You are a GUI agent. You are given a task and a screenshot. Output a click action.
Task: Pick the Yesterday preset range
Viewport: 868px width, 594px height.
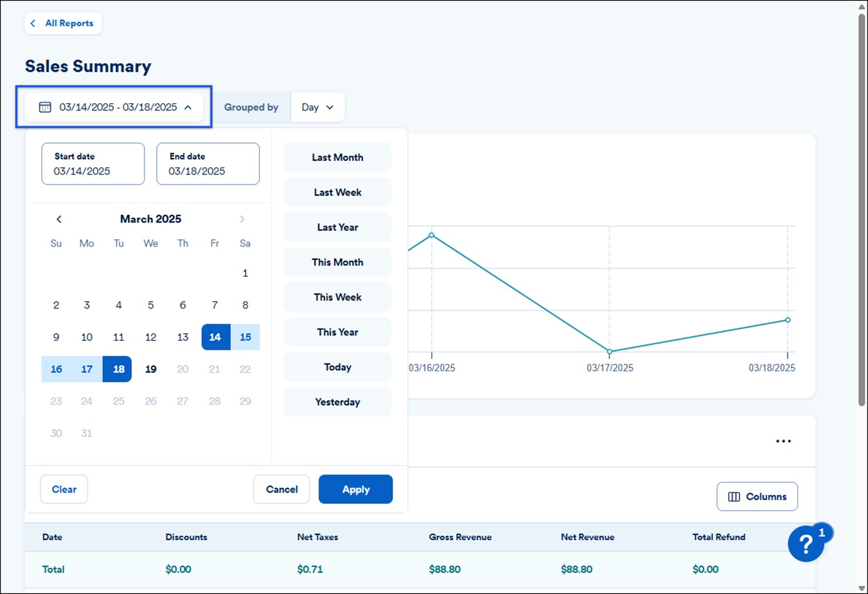337,402
